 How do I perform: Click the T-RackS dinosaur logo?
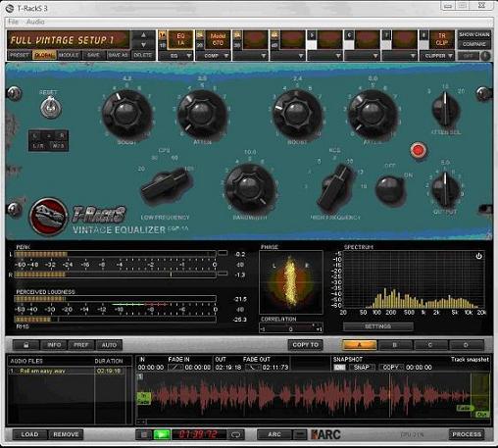point(48,217)
